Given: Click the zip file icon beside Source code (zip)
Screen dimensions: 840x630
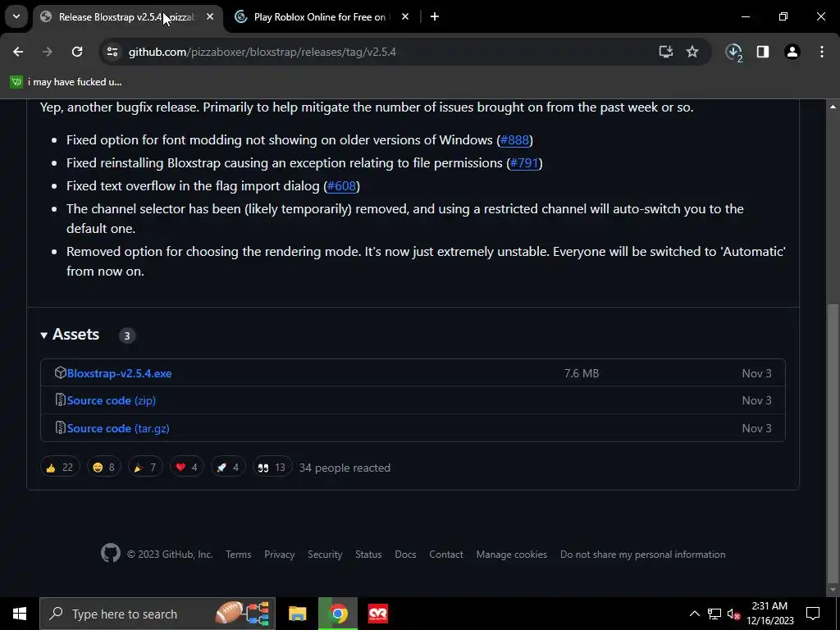Looking at the screenshot, I should (x=60, y=399).
